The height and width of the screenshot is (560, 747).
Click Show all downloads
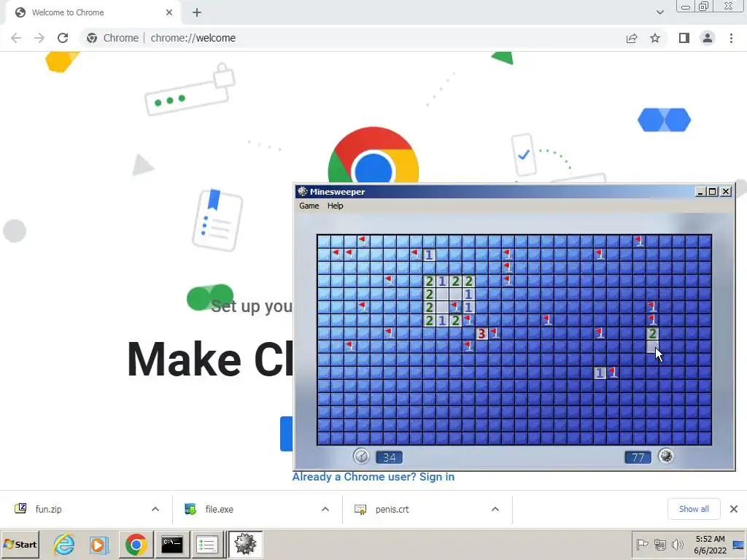click(x=694, y=509)
